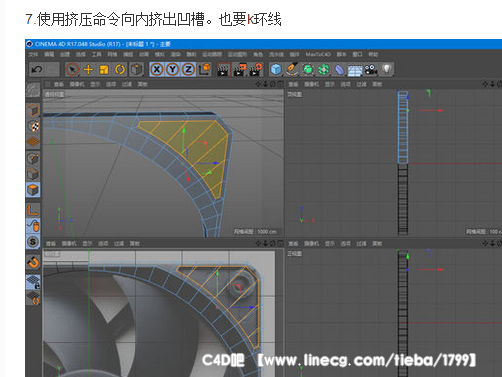502x377 pixels.
Task: Select the Spline Pen tool icon
Action: pos(292,69)
